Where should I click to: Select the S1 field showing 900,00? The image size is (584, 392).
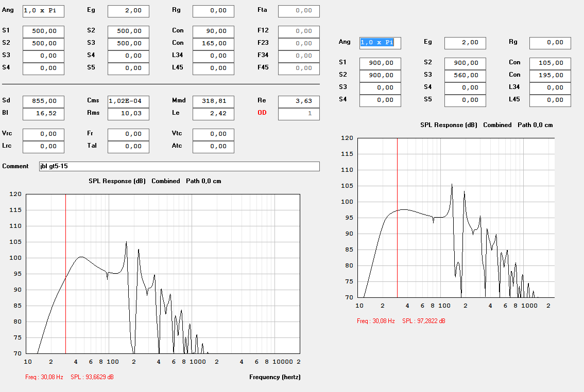coord(380,64)
